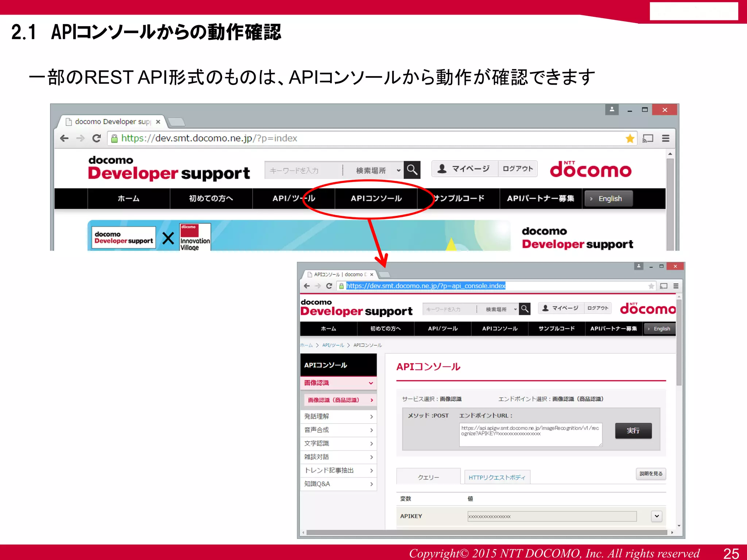Viewport: 747px width, 560px height.
Task: Reload page in upper browser window
Action: (x=96, y=138)
